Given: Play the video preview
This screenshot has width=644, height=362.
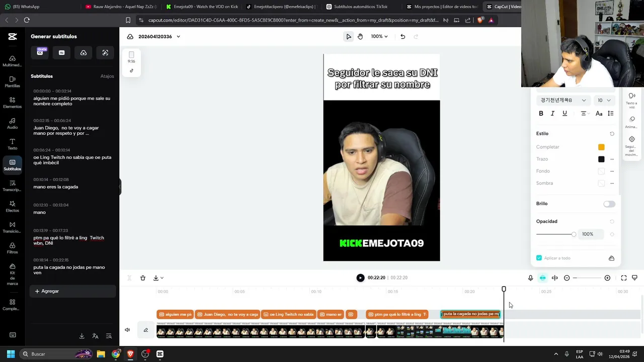Looking at the screenshot, I should (360, 278).
